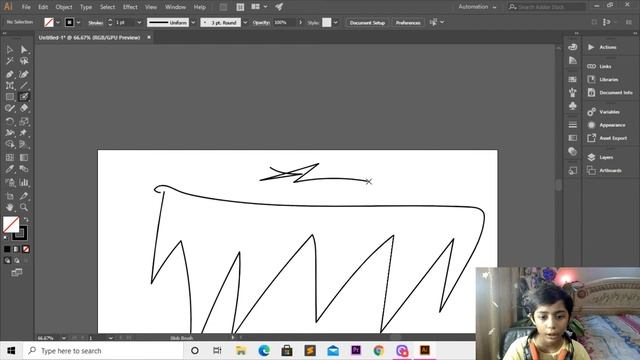Open the Brushes panel icon
Screen dimensions: 640x360
573,93
